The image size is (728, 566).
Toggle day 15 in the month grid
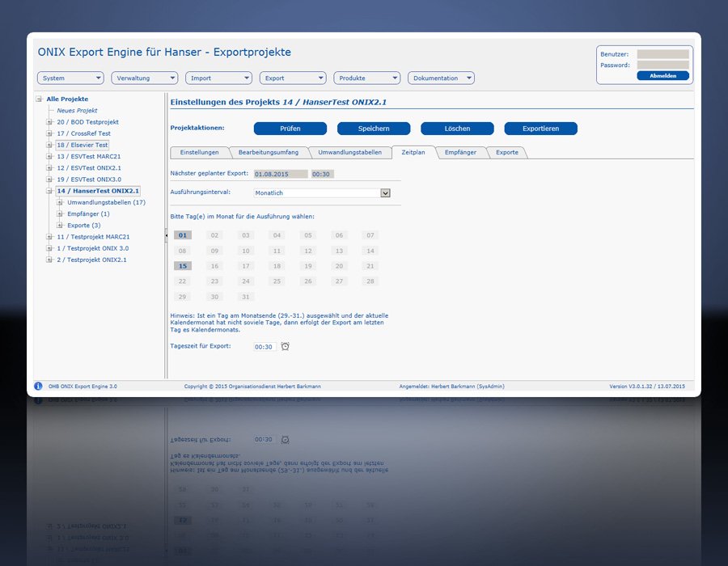pyautogui.click(x=183, y=266)
